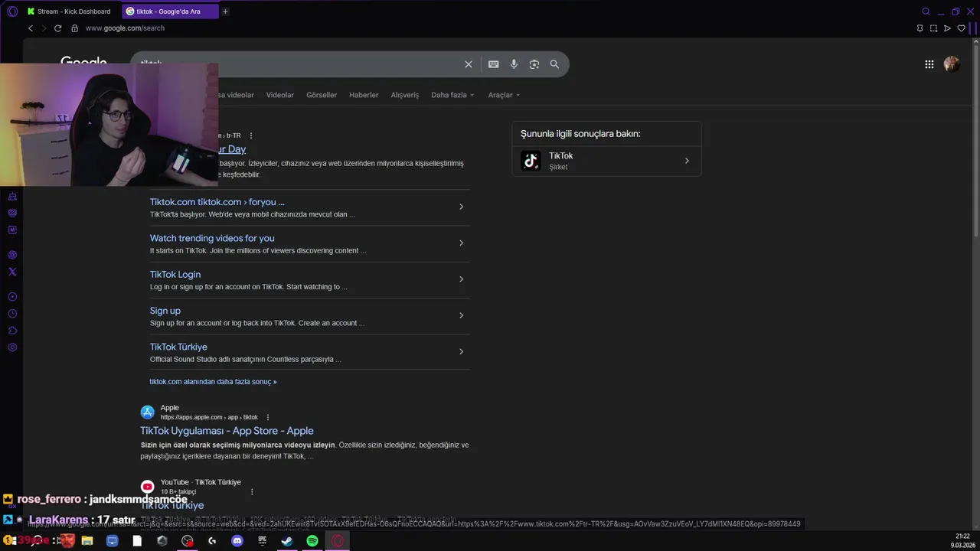Start voice search with the microphone

click(x=514, y=64)
